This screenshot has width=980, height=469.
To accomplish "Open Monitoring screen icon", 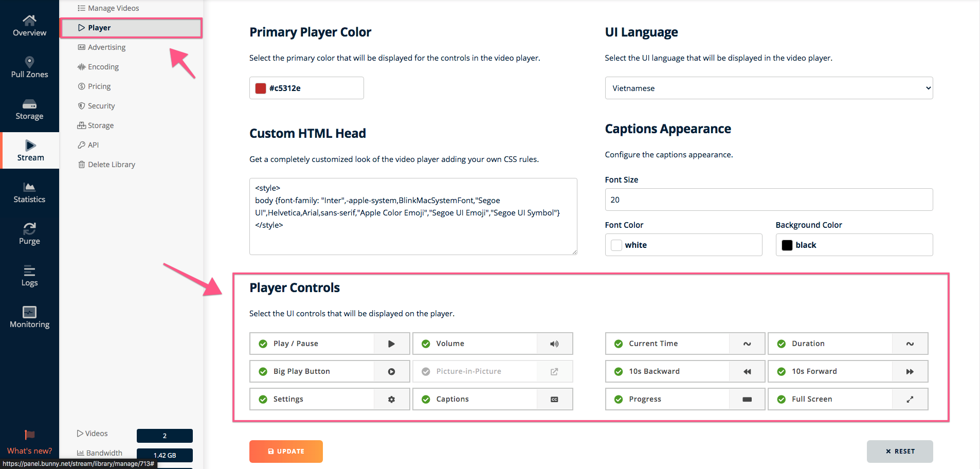I will coord(29,312).
